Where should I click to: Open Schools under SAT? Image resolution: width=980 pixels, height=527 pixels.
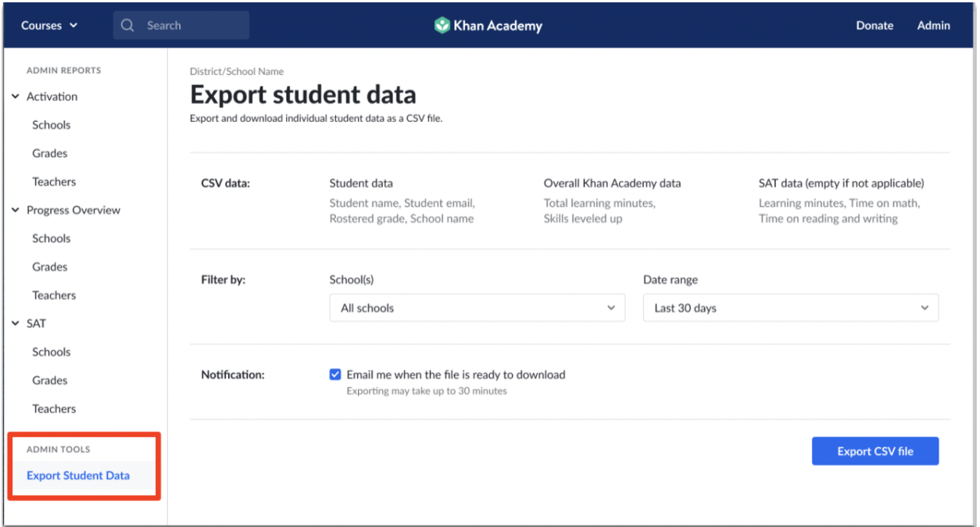coord(52,352)
